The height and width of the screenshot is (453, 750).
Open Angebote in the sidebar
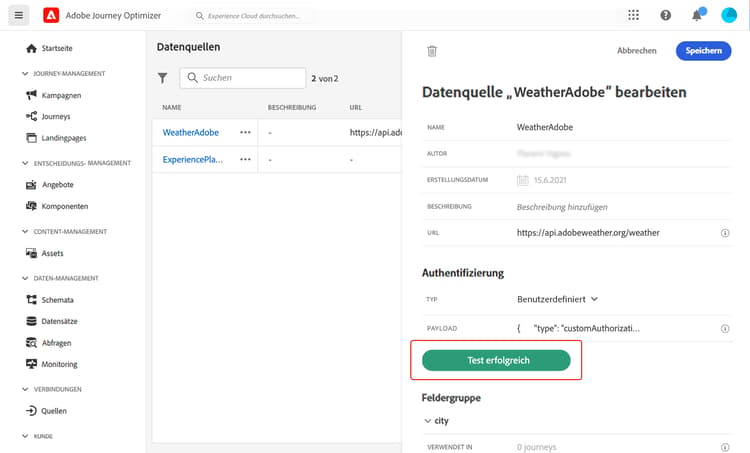point(50,185)
